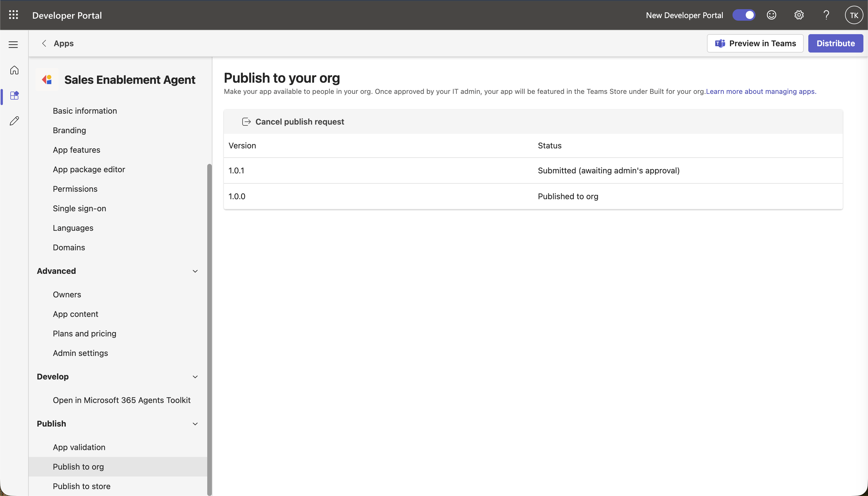Open the Permissions section

75,189
